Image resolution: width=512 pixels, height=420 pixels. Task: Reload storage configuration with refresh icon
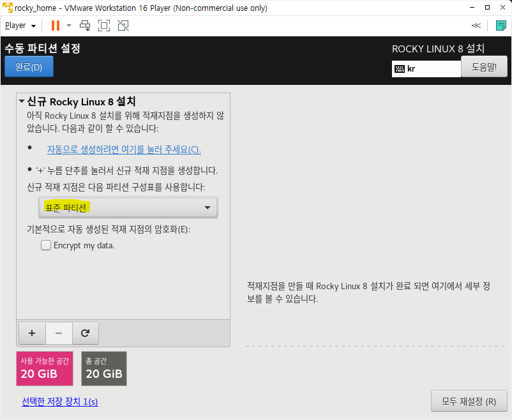pos(85,333)
